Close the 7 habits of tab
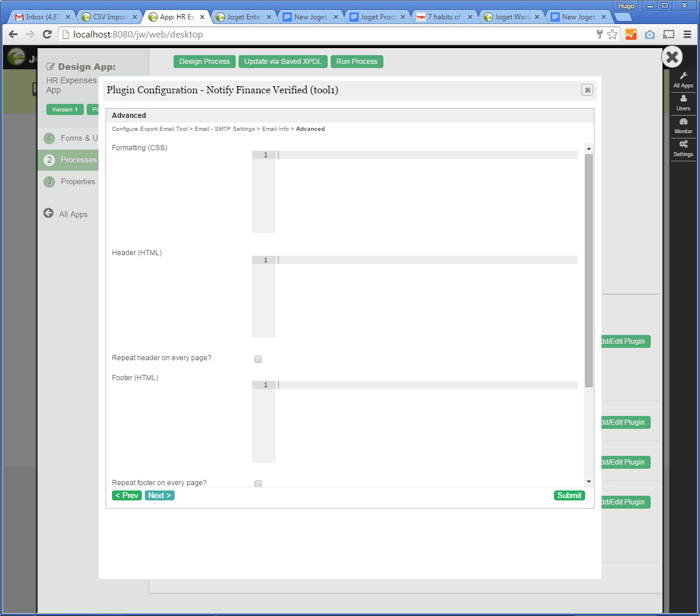This screenshot has width=700, height=616. coord(470,17)
